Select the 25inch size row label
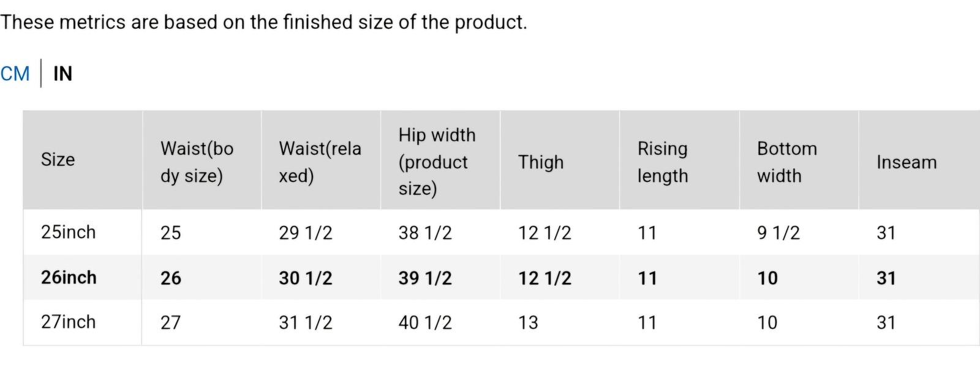 point(69,232)
